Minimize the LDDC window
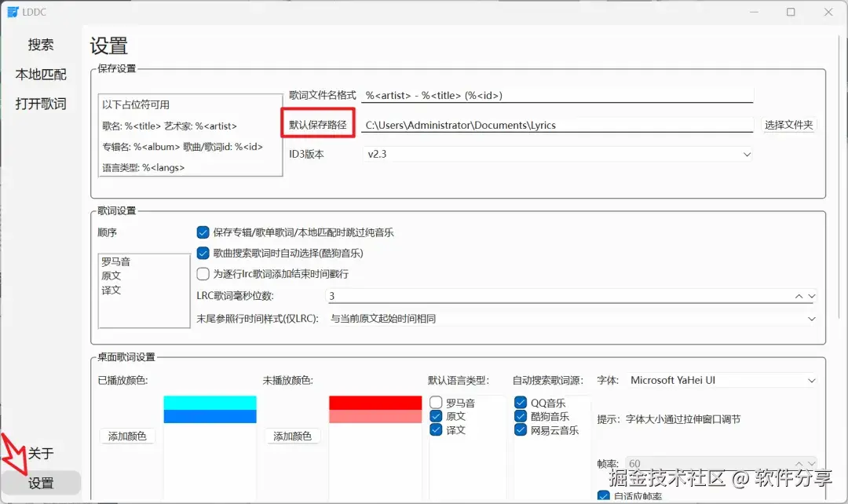Screen dimensions: 848x504 754,12
